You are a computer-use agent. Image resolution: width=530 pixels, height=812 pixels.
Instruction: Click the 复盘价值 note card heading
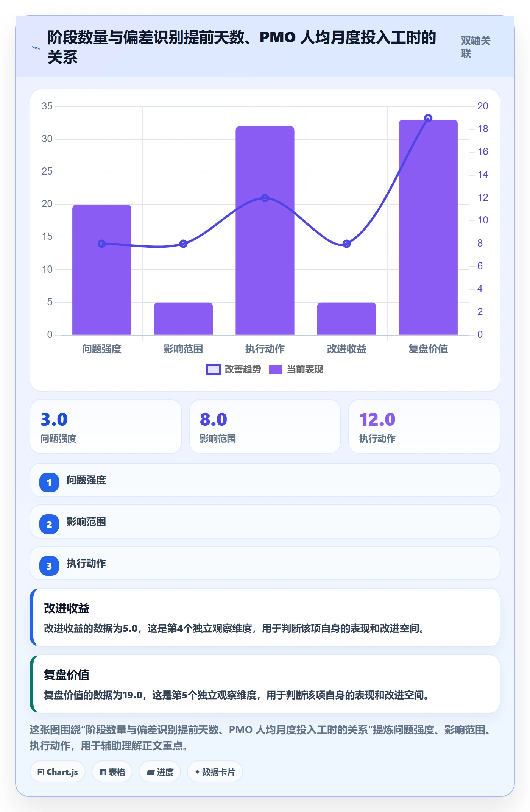click(x=67, y=675)
